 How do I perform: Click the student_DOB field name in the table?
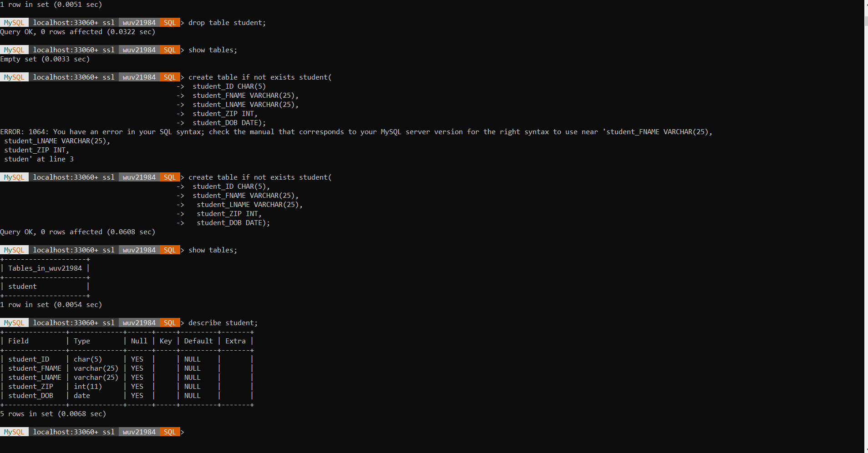click(x=30, y=396)
